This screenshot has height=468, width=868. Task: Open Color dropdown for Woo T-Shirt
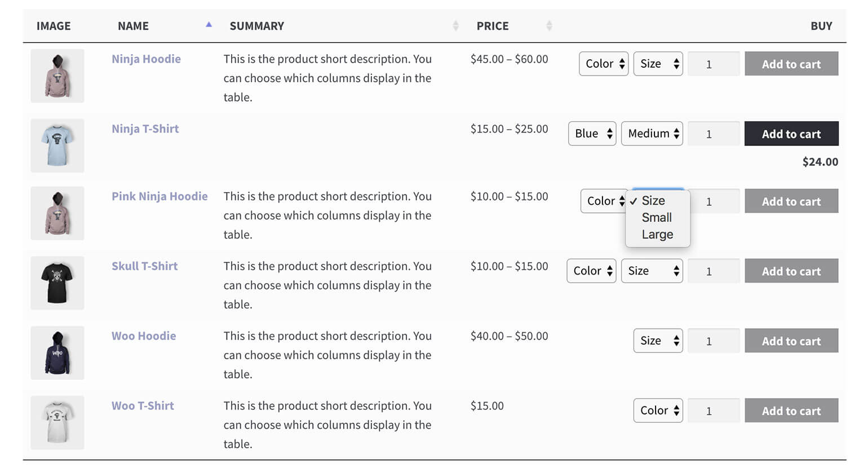pos(658,410)
